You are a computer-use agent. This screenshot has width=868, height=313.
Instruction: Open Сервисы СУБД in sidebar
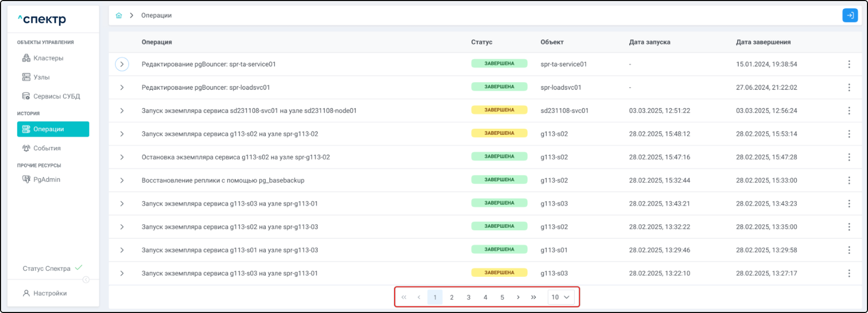pyautogui.click(x=56, y=96)
